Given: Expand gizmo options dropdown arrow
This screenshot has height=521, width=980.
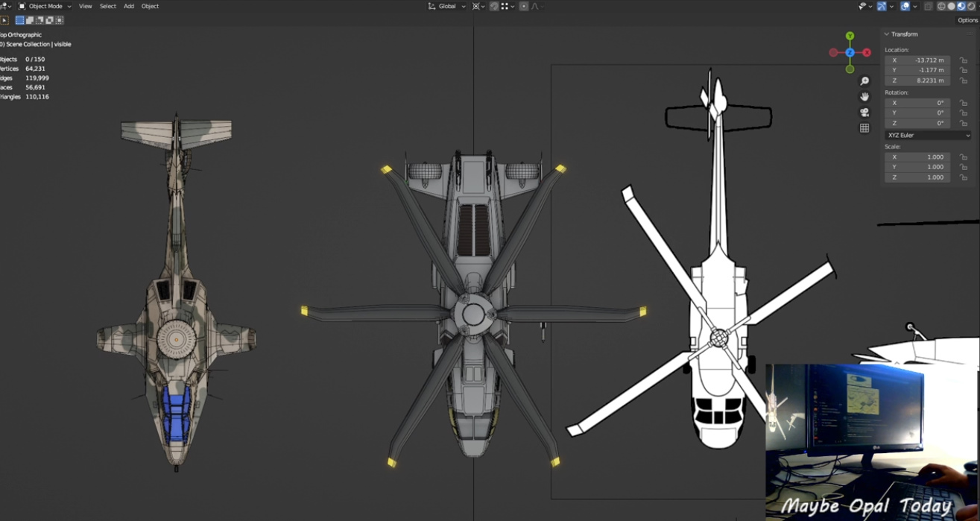Looking at the screenshot, I should pos(891,6).
